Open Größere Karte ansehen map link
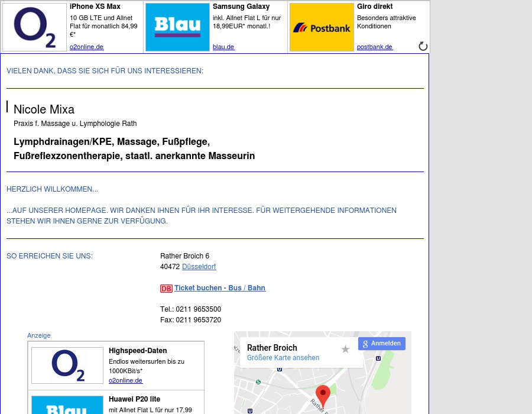 click(x=283, y=358)
